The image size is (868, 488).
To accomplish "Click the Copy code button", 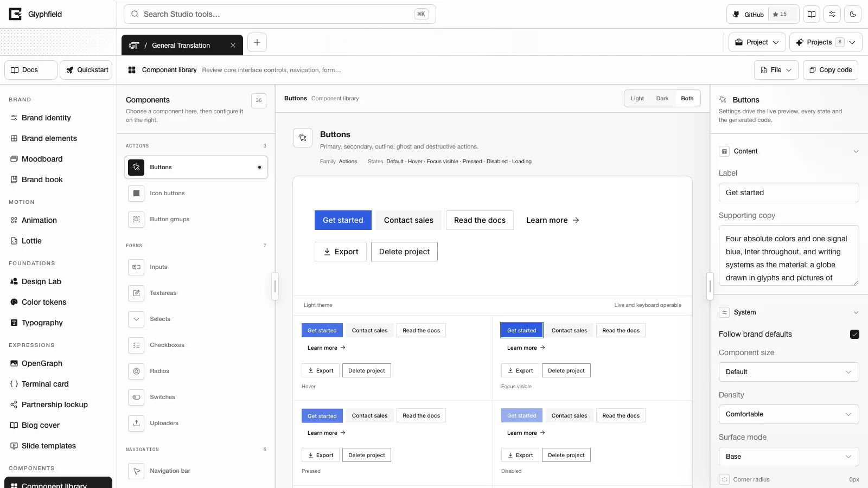I will [x=830, y=70].
